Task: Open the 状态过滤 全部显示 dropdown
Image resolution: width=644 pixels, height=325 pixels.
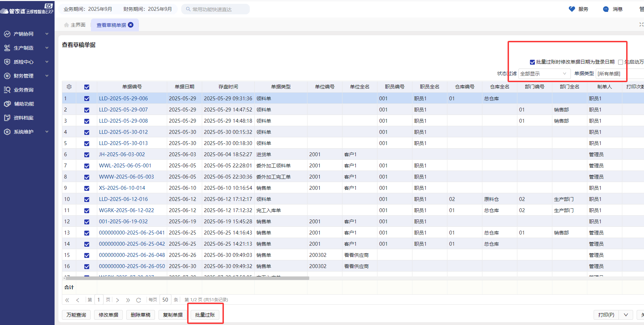Action: [544, 74]
